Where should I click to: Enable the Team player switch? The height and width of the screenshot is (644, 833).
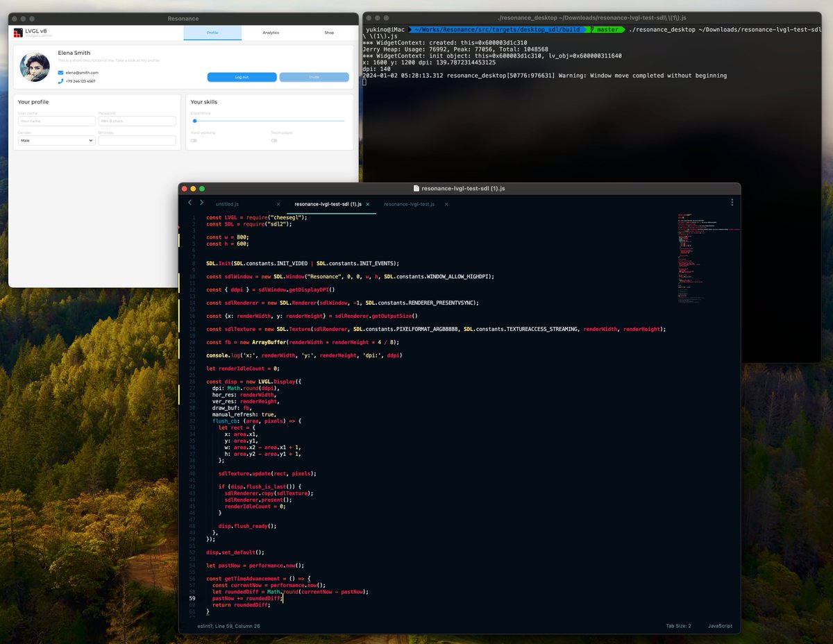tap(274, 140)
